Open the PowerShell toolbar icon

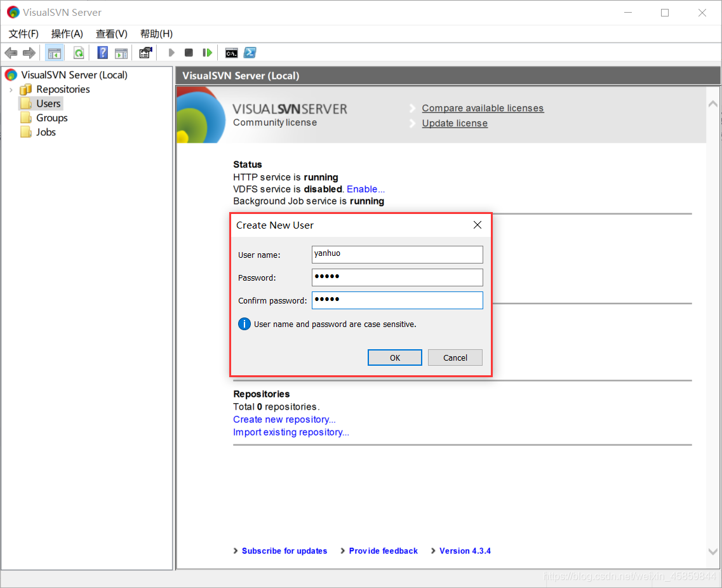(x=250, y=53)
